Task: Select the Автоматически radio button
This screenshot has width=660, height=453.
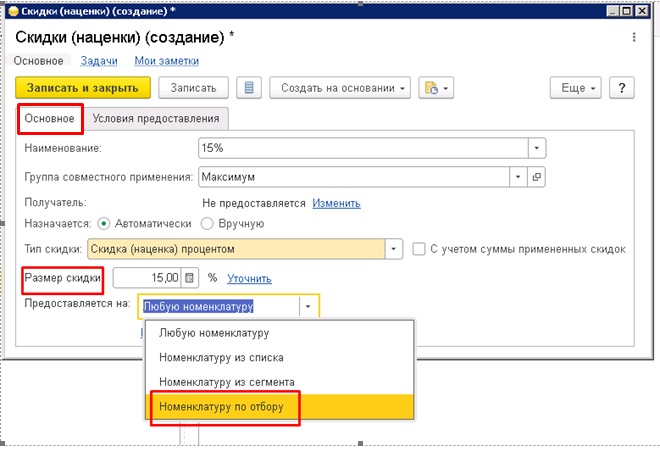Action: [103, 223]
